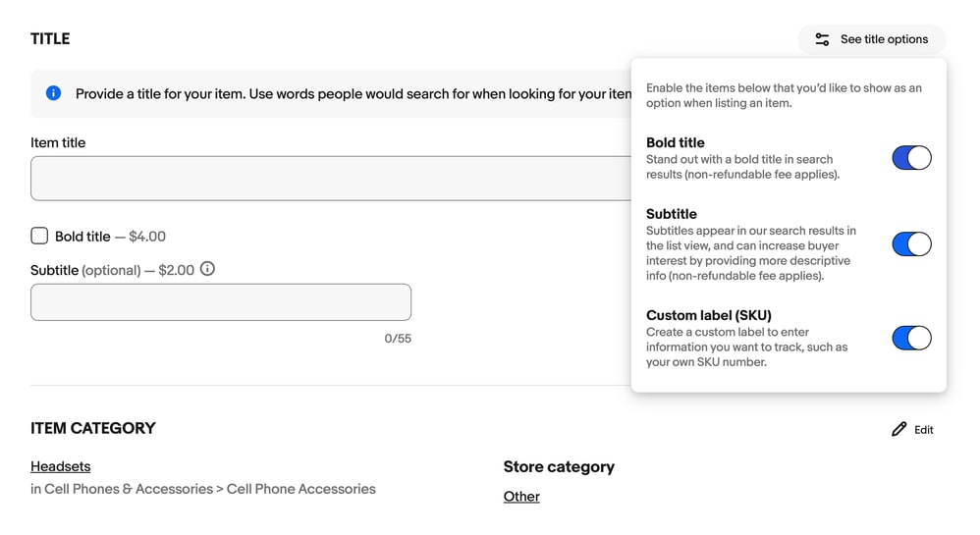Turn off the Subtitle toggle switch
The image size is (980, 535).
[x=911, y=244]
